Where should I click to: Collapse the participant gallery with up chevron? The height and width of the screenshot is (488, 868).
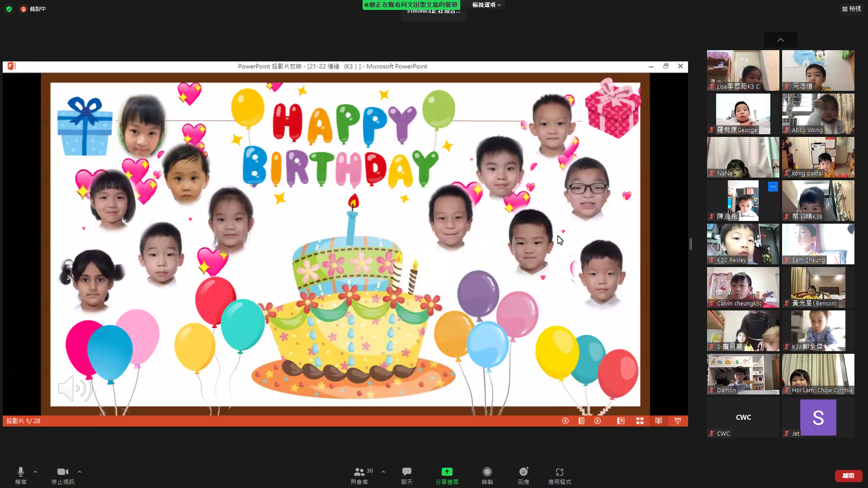coord(781,40)
